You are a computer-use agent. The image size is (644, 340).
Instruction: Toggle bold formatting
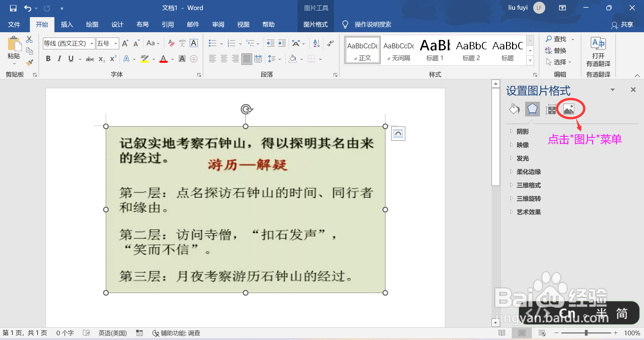point(48,58)
